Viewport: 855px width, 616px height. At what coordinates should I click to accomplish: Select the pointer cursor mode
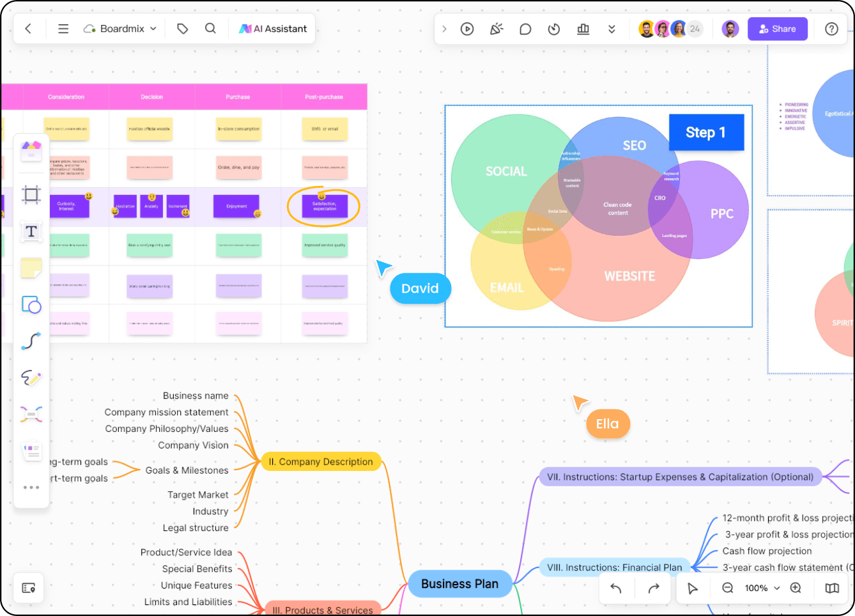(x=693, y=589)
